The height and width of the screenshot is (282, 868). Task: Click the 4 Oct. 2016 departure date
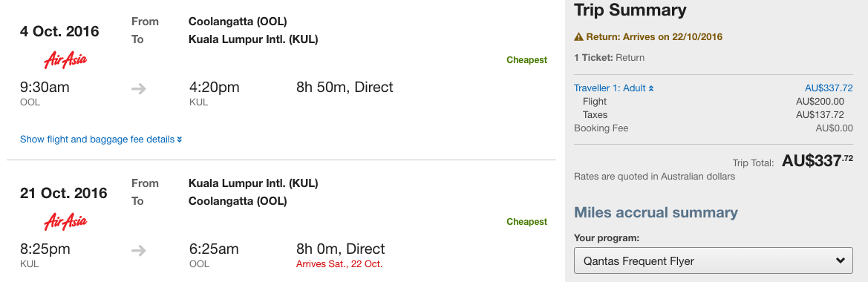(60, 31)
